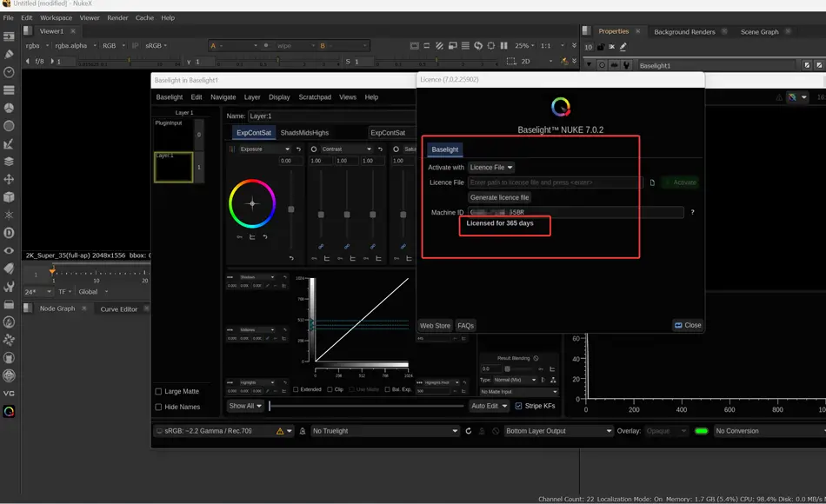Open the Filter nodes circle icon

(9, 126)
